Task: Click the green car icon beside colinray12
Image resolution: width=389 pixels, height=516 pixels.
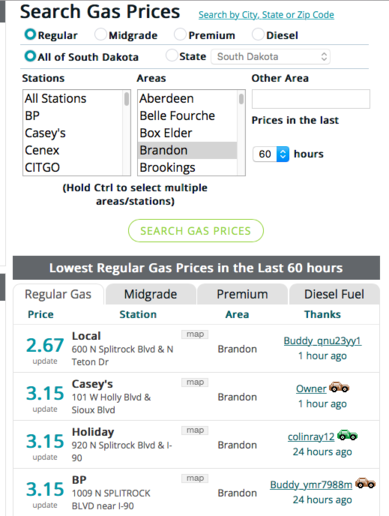Action: click(347, 435)
